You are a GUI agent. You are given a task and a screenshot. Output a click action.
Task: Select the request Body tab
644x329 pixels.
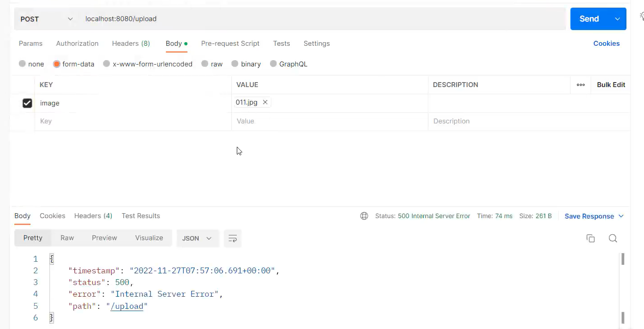(176, 44)
